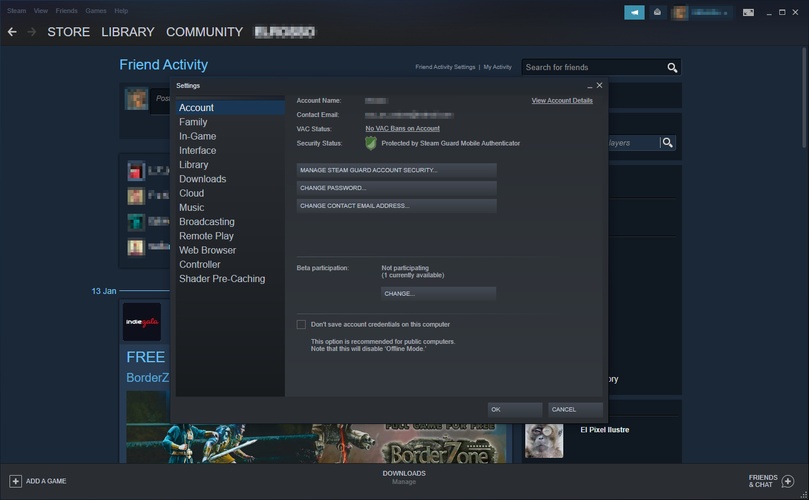
Task: Go to the COMMUNITY tab
Action: tap(204, 32)
